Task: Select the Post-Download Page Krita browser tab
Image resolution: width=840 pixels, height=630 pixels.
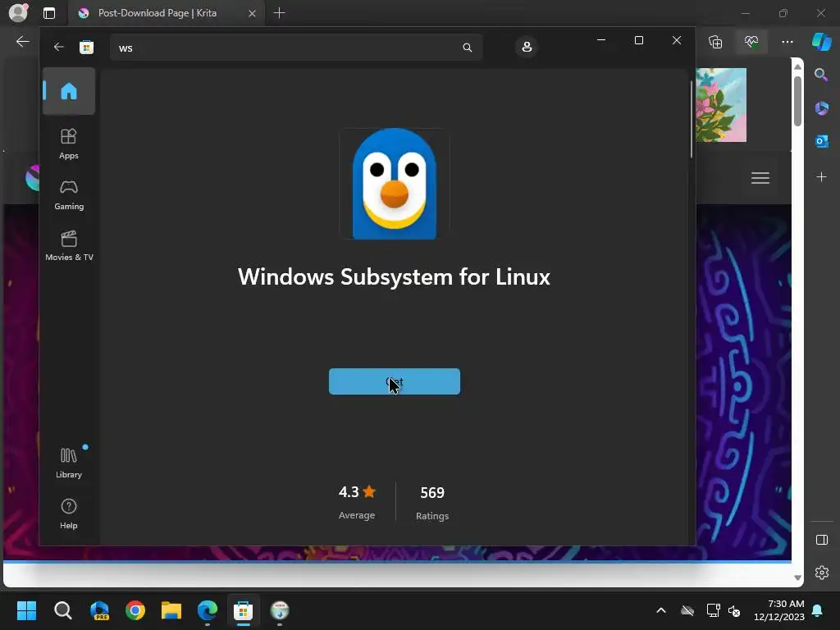Action: pos(166,13)
